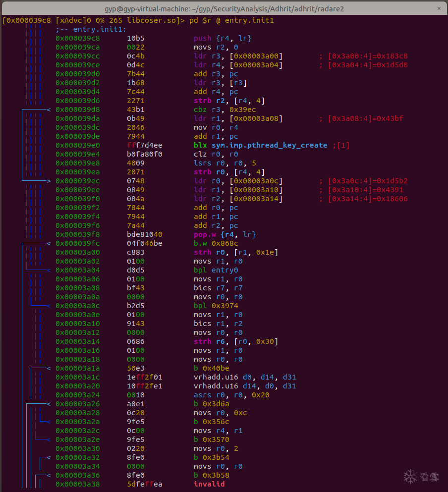The width and height of the screenshot is (448, 492).
Task: Click the b 0x40be branch instruction
Action: (211, 368)
